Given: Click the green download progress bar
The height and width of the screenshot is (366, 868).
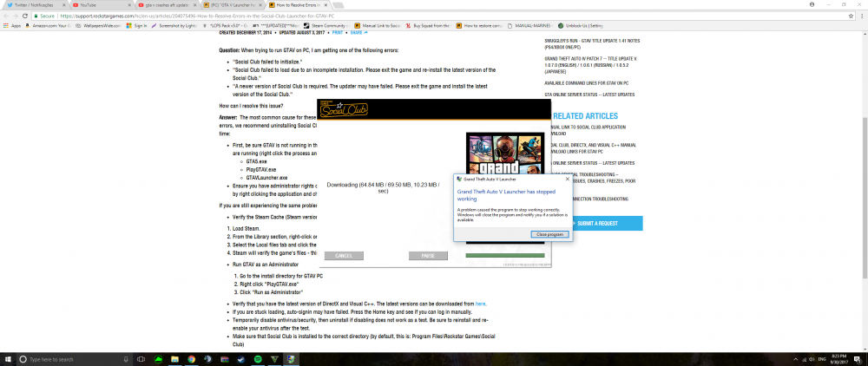Looking at the screenshot, I should tap(505, 256).
